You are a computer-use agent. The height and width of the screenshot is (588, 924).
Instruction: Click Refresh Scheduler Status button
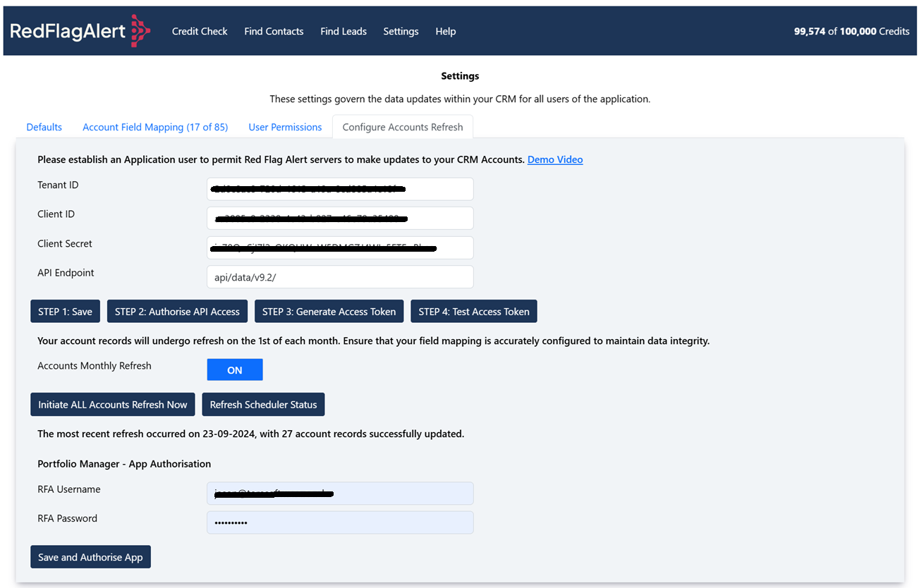263,404
